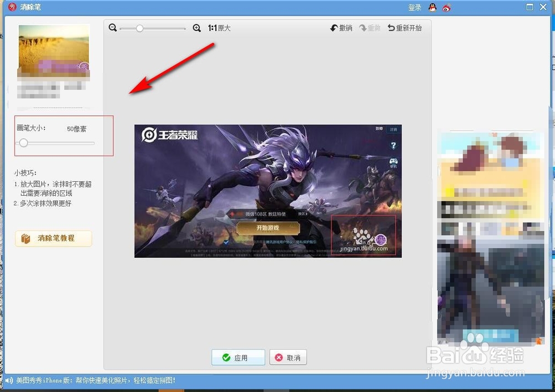Close the 消除笔 window
The height and width of the screenshot is (392, 555).
[x=543, y=7]
